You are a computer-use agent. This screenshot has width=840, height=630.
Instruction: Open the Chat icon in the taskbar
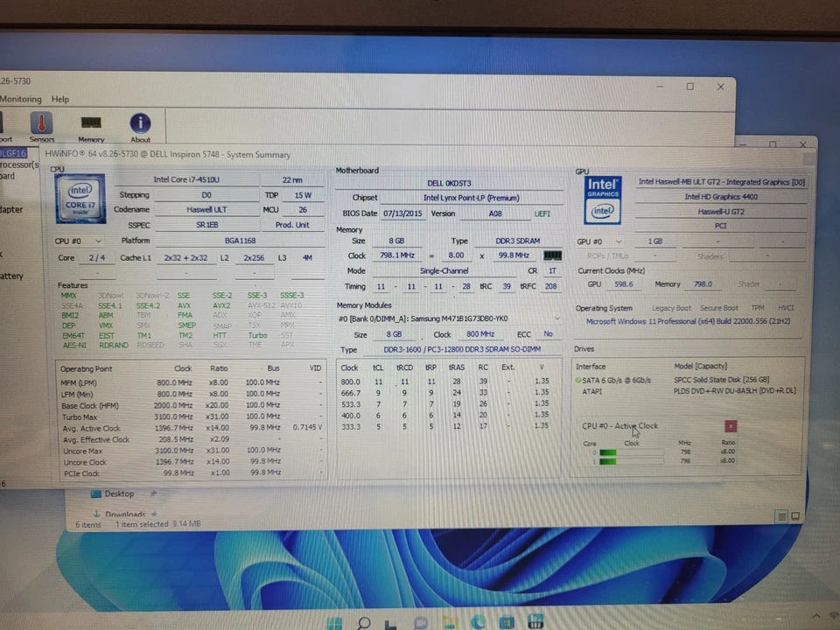[x=421, y=622]
